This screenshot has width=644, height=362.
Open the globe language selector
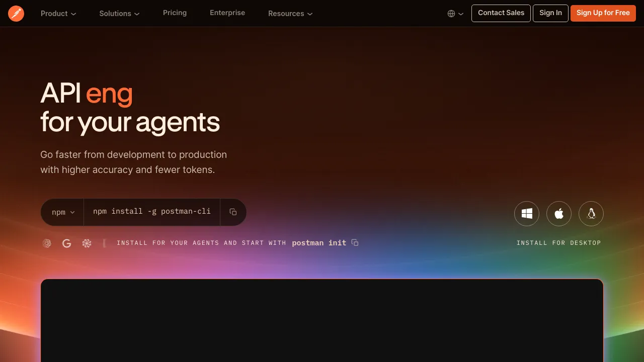click(x=455, y=14)
